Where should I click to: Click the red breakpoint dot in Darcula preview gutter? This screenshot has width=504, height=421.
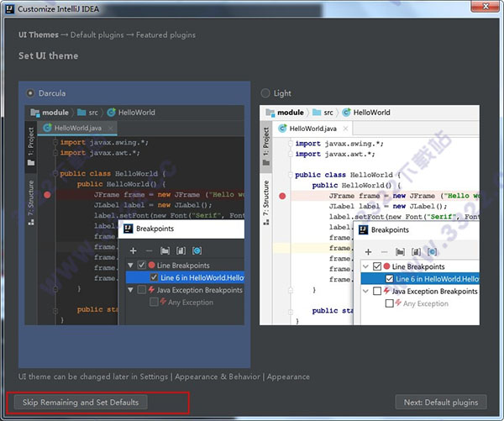(47, 194)
